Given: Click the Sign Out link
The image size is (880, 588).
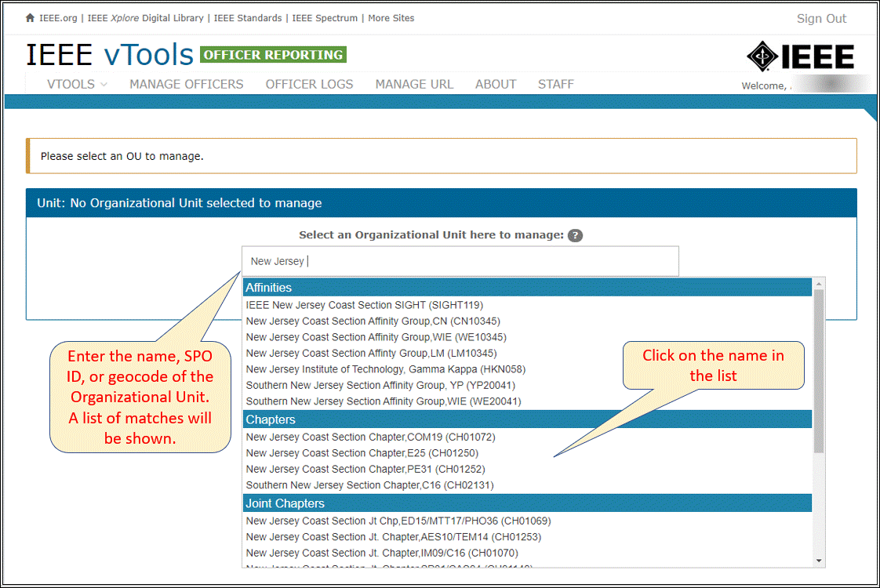Looking at the screenshot, I should [821, 19].
